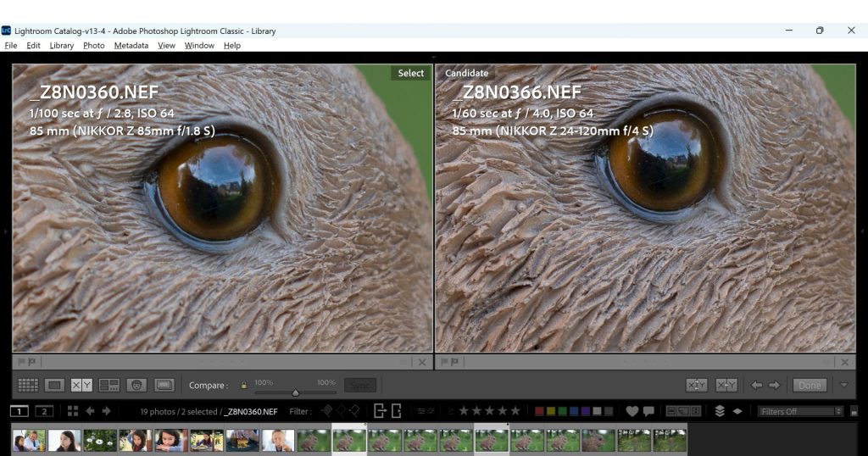Open the Filters Off dropdown
The height and width of the screenshot is (456, 868).
800,411
